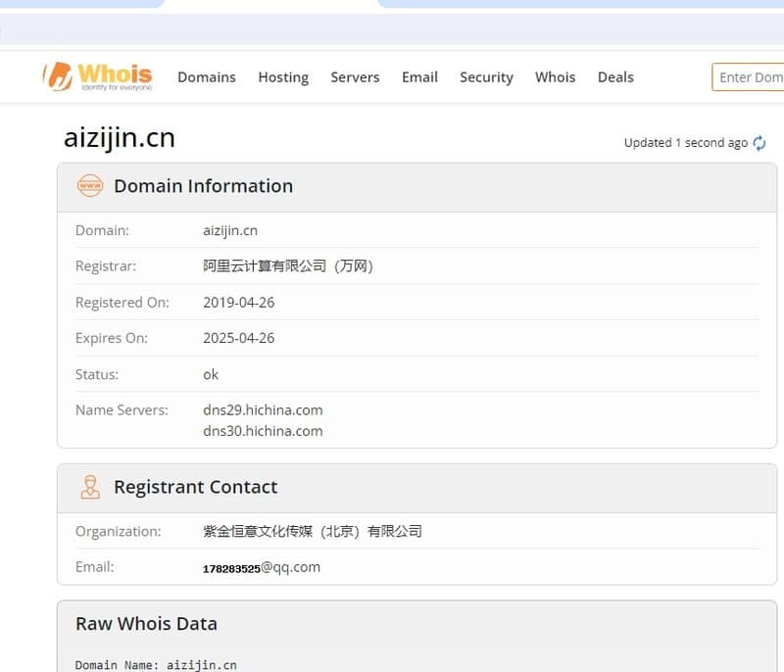Select the Domain Information heading

coord(204,186)
